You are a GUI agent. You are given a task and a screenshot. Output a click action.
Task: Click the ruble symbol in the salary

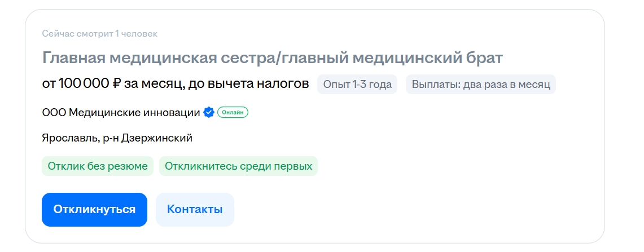point(117,84)
